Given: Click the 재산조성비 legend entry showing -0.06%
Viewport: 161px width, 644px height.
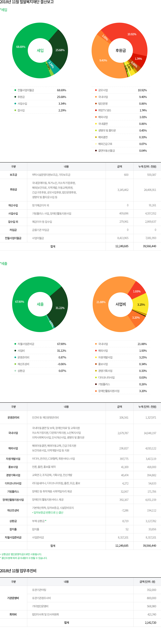Looking at the screenshot, I should (23, 364).
